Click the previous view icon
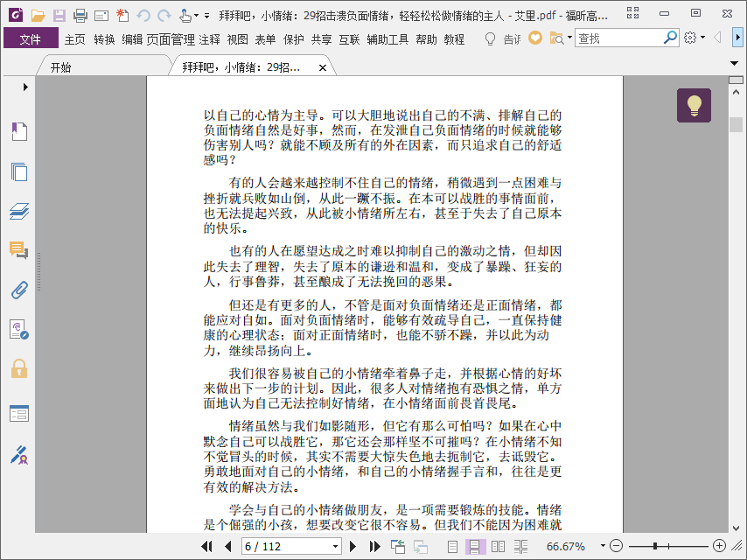 coord(397,546)
